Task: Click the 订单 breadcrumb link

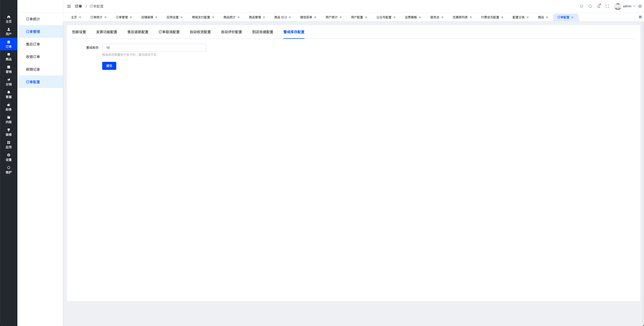Action: pyautogui.click(x=79, y=6)
